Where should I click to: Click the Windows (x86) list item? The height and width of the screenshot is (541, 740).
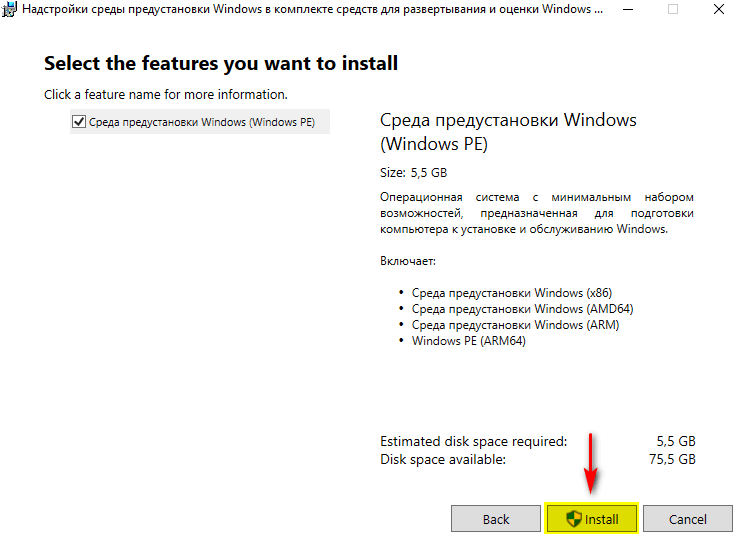click(x=511, y=293)
